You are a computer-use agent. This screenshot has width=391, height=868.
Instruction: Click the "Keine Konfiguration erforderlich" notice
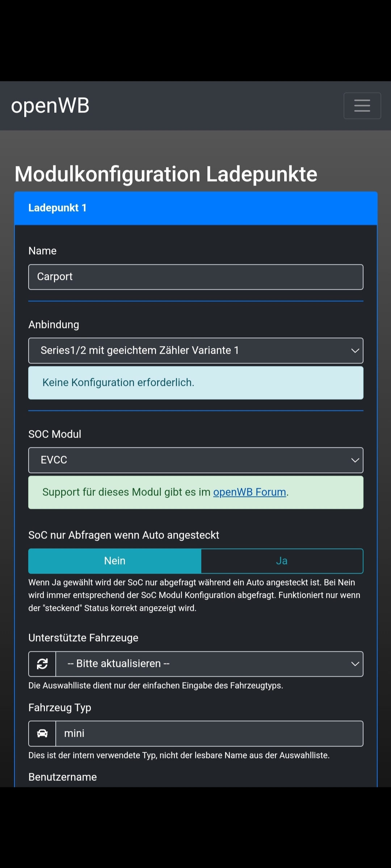coord(195,383)
